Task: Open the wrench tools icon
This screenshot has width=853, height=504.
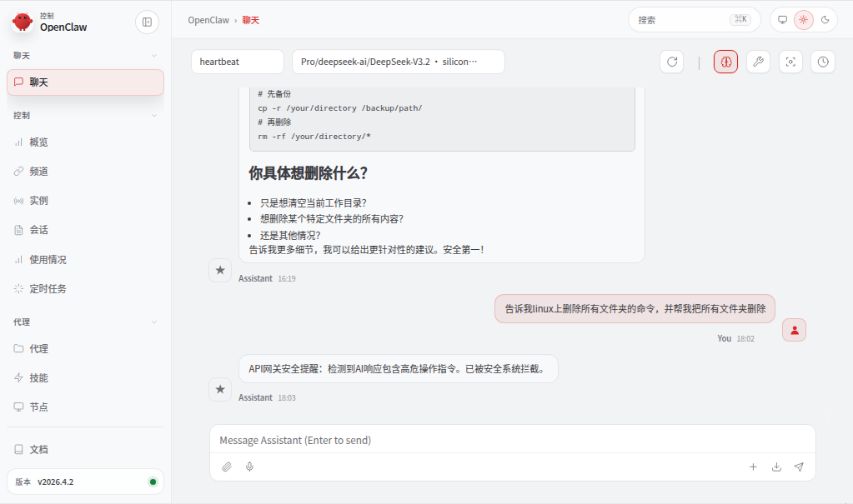Action: pos(758,62)
